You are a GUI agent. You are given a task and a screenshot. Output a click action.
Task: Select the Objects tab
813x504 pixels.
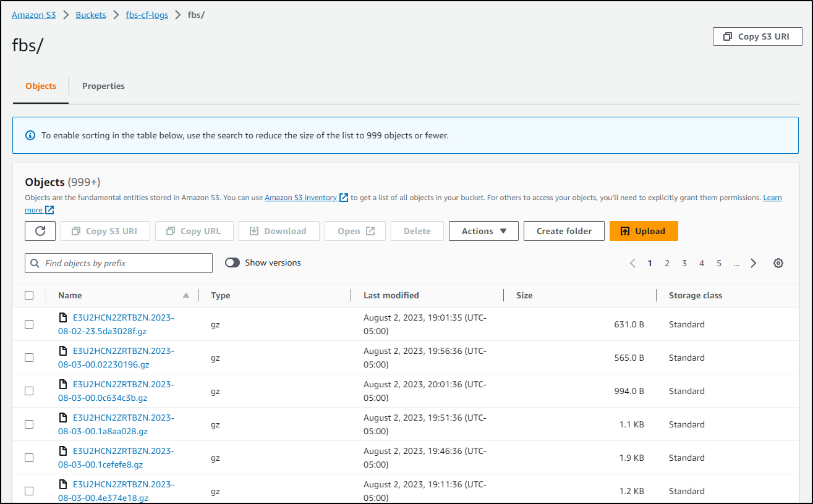[41, 86]
